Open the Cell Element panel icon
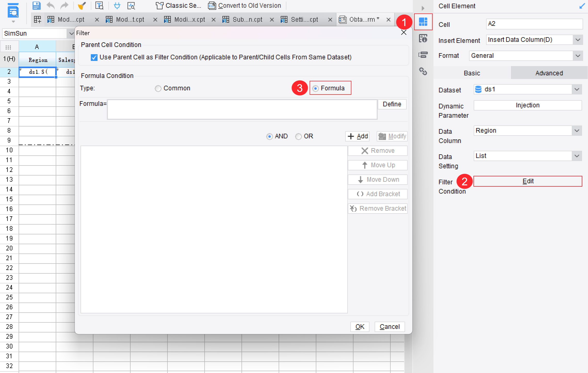Viewport: 588px width, 373px height. pos(423,22)
